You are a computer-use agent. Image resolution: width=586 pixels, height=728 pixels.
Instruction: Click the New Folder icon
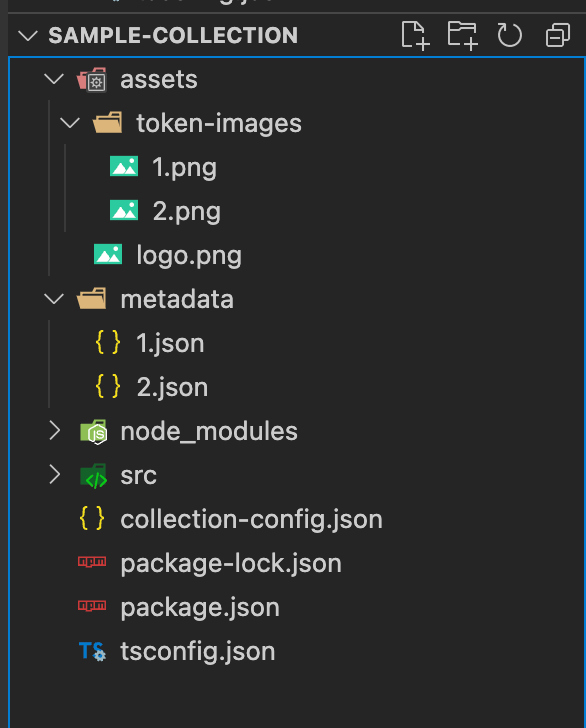(462, 35)
